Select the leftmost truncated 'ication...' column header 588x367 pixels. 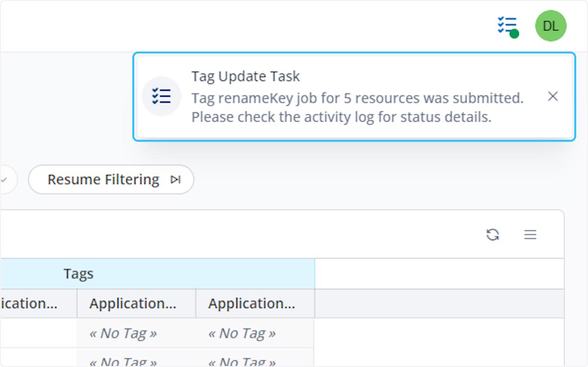coord(29,303)
